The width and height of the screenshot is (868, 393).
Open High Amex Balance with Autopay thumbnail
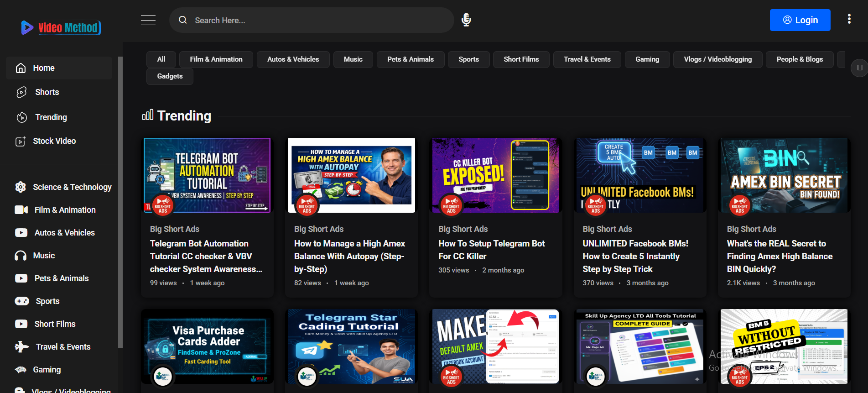click(351, 175)
